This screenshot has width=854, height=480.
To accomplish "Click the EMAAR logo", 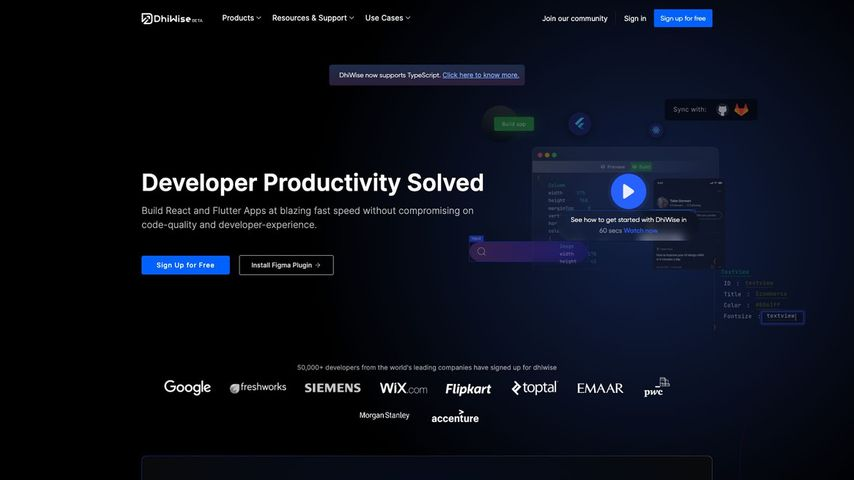I will [x=600, y=388].
